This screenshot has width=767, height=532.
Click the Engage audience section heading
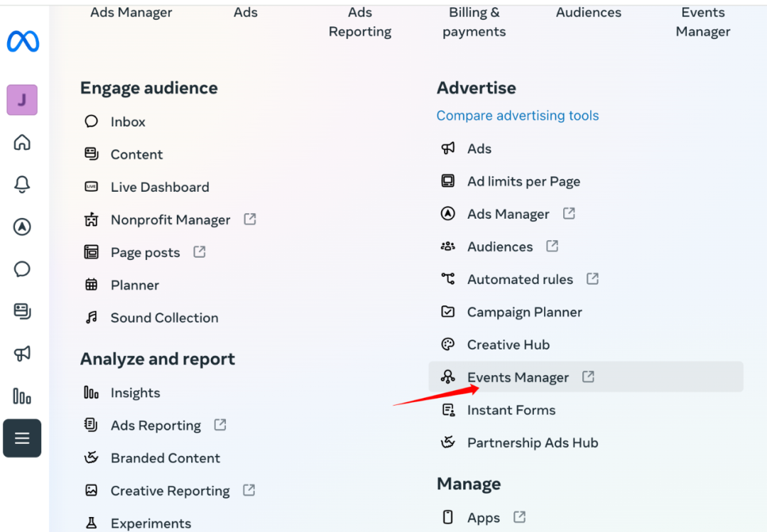click(x=149, y=88)
